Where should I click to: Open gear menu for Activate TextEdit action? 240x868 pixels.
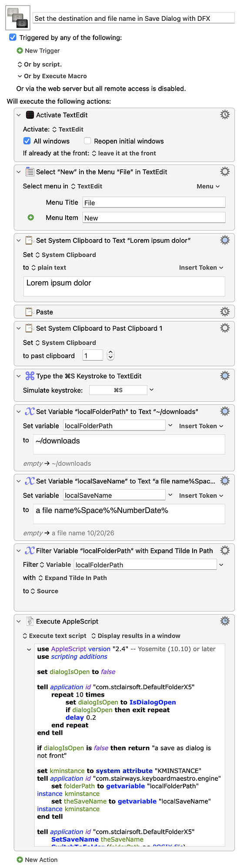(225, 115)
